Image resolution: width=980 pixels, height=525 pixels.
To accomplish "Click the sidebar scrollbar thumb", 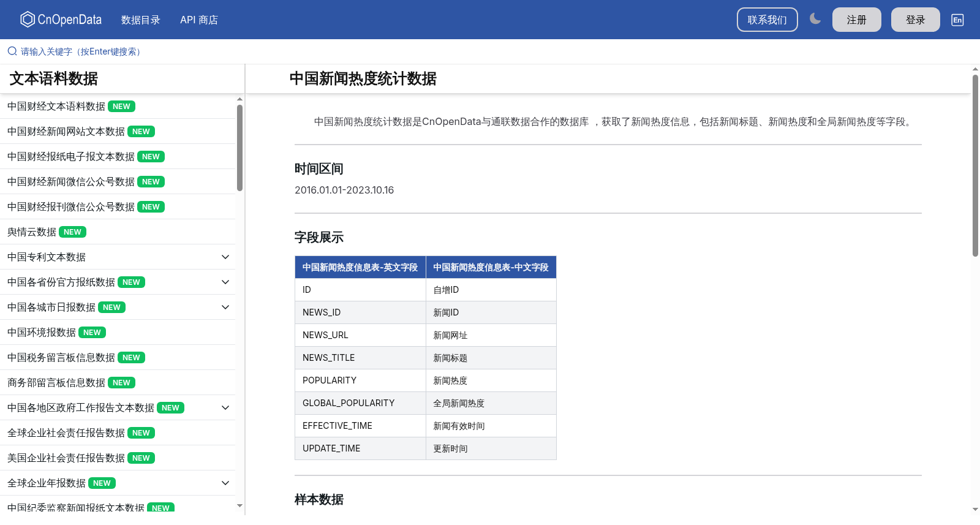I will tap(239, 148).
